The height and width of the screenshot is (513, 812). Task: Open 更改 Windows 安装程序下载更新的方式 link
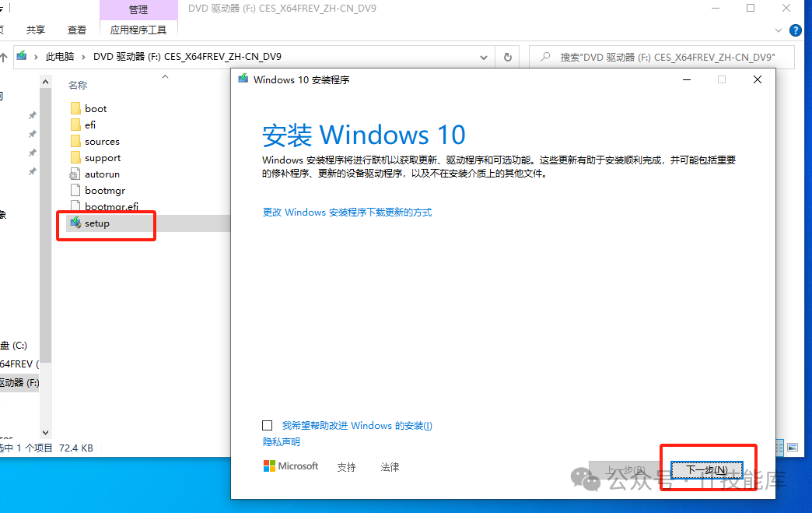tap(347, 213)
